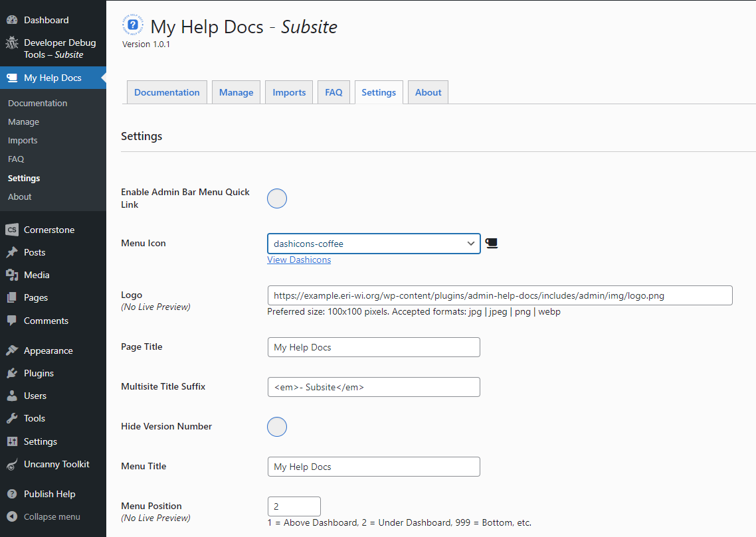Open the View Dashicons link
The width and height of the screenshot is (756, 537).
click(299, 260)
